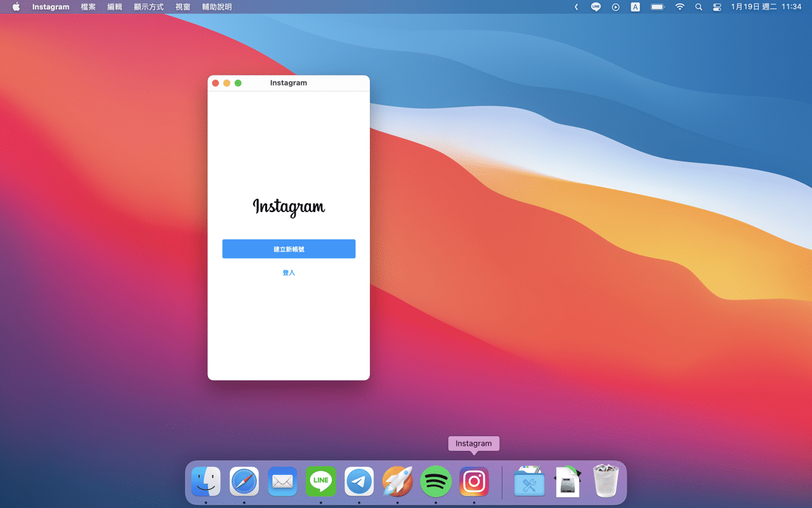
Task: Open Control Center
Action: (x=717, y=7)
